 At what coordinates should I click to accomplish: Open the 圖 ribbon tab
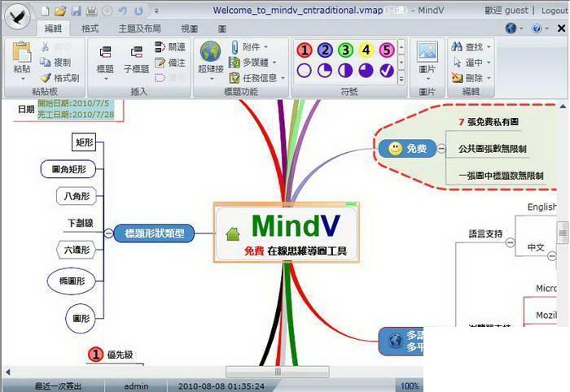coord(222,28)
